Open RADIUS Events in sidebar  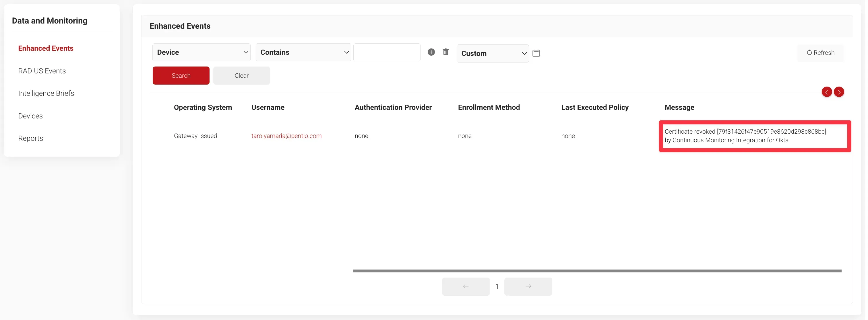click(42, 71)
